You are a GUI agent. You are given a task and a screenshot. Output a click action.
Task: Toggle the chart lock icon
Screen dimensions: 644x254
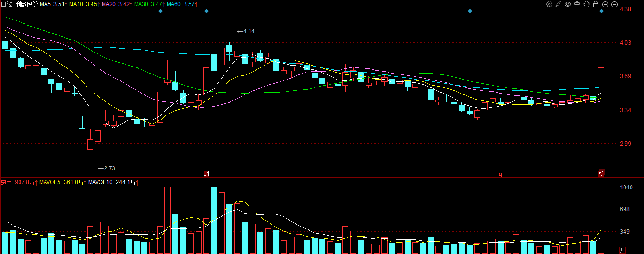[x=596, y=4]
